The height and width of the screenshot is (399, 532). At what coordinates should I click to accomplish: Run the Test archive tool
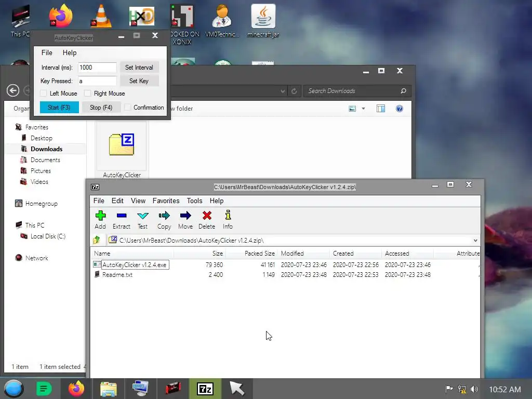(142, 216)
